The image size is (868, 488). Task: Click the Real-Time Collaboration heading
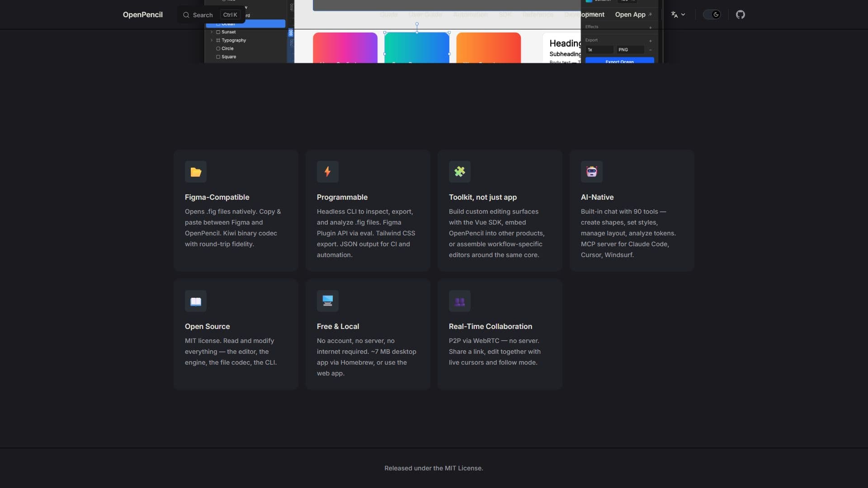490,327
